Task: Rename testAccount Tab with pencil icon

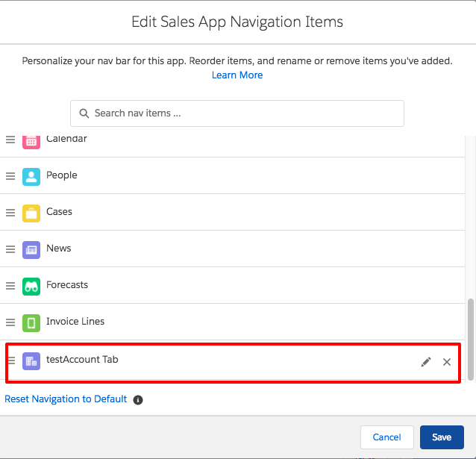Action: click(426, 362)
